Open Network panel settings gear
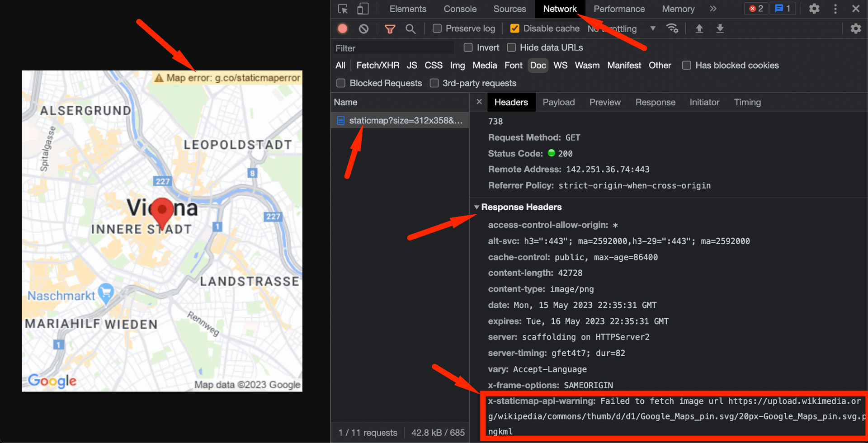This screenshot has height=443, width=868. (x=856, y=28)
